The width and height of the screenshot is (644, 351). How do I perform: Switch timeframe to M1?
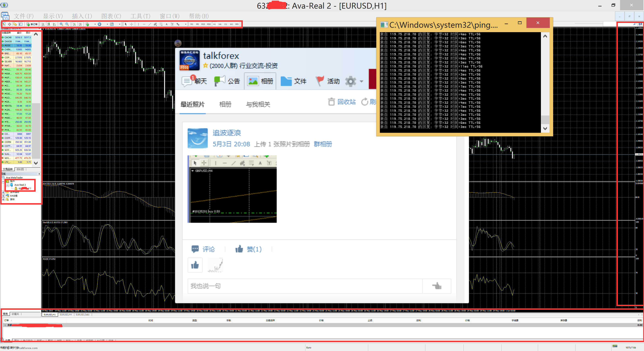192,24
